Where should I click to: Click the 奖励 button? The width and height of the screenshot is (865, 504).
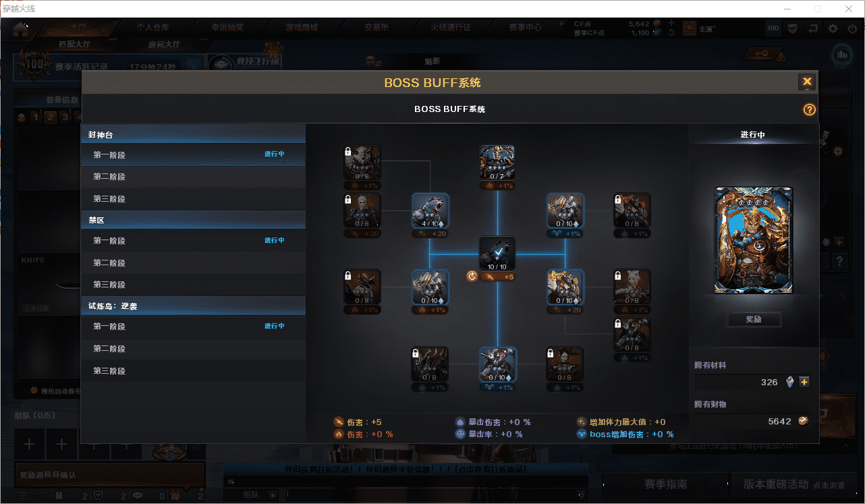[x=754, y=319]
